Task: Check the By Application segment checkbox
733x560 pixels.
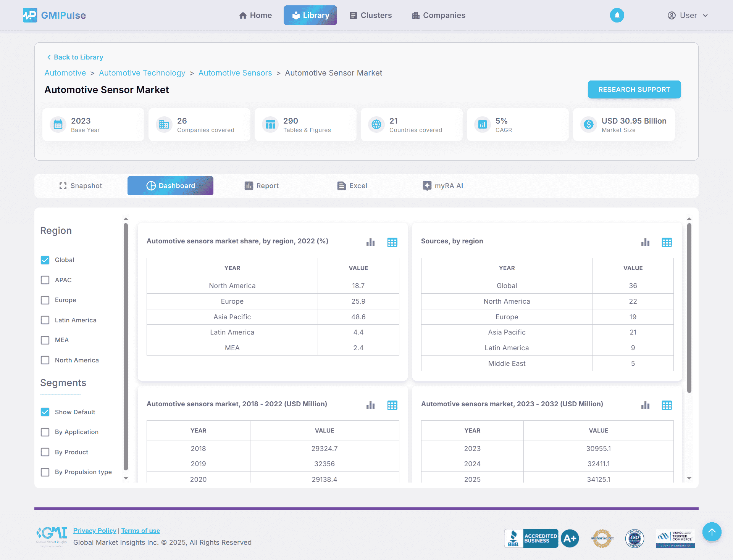Action: 45,432
